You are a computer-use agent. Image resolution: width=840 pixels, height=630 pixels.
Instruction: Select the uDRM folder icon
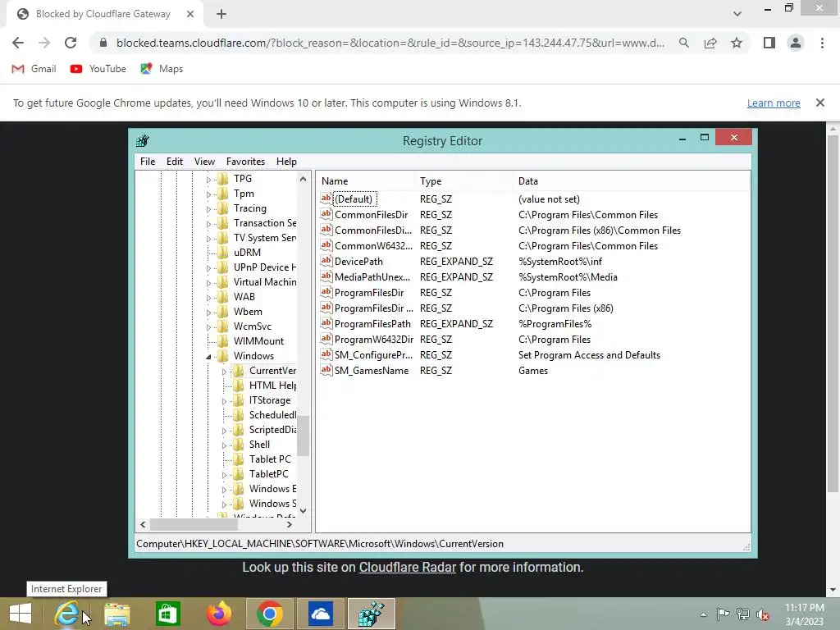click(223, 253)
